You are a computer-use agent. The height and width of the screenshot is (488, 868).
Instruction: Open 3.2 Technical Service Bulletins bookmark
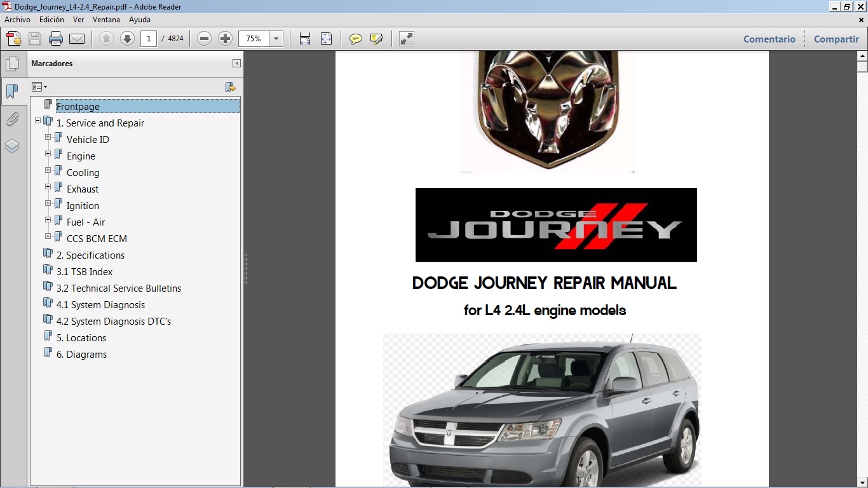pos(119,288)
